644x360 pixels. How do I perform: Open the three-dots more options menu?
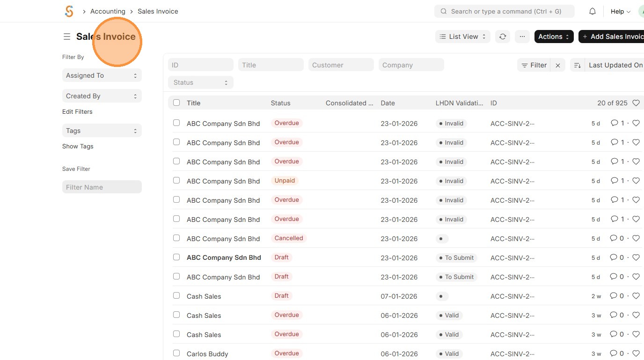522,37
